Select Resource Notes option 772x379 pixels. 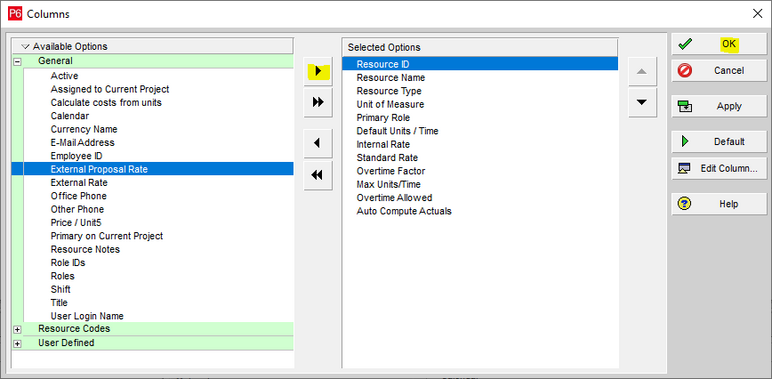point(85,249)
